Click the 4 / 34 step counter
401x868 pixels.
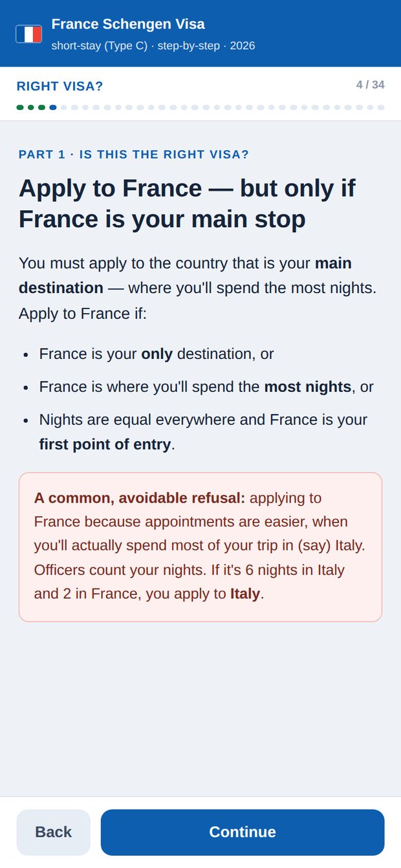[x=370, y=85]
